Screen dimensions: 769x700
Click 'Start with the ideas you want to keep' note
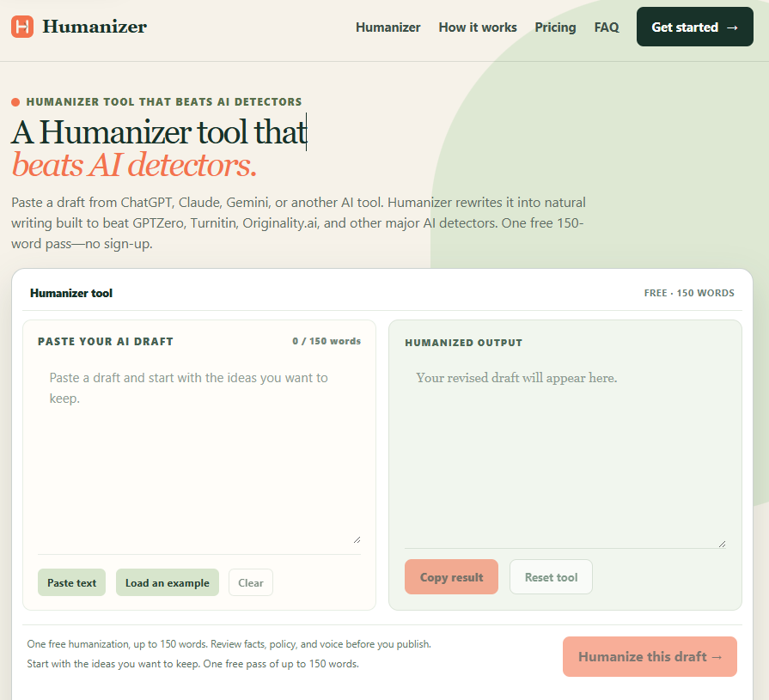192,664
